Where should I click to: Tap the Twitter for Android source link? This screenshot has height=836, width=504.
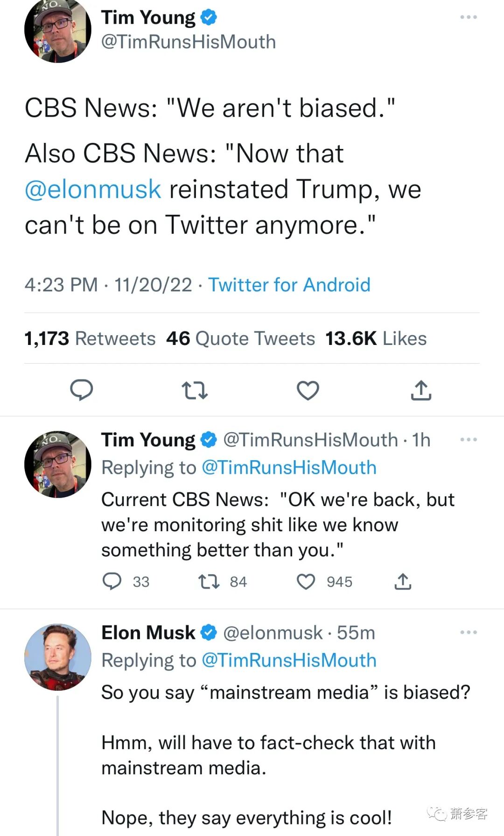[x=289, y=285]
